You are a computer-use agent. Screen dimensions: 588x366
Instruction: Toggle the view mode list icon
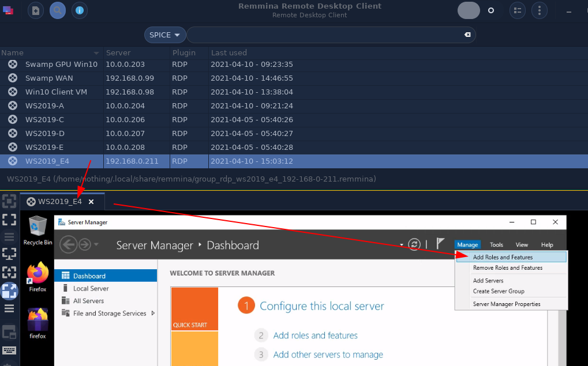tap(518, 10)
